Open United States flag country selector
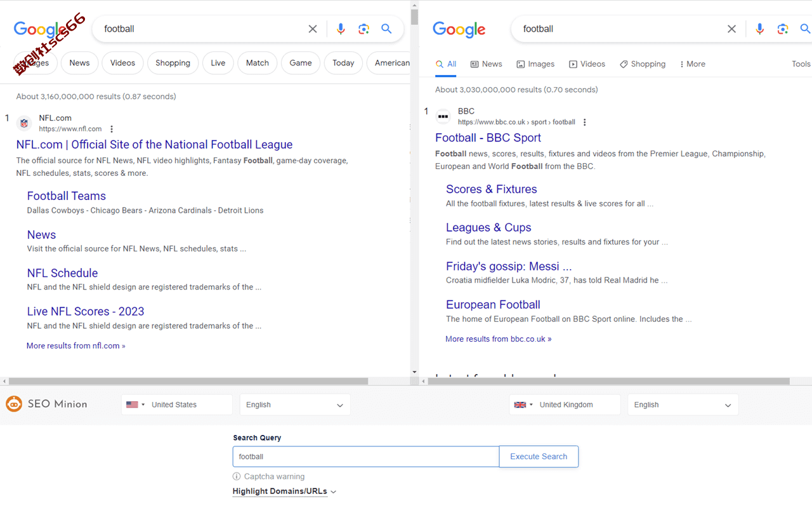The image size is (812, 508). 136,404
